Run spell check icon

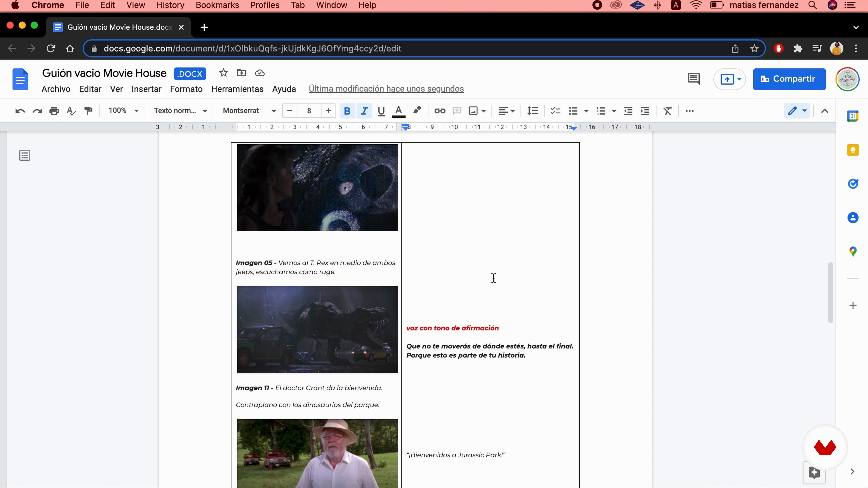(x=71, y=111)
